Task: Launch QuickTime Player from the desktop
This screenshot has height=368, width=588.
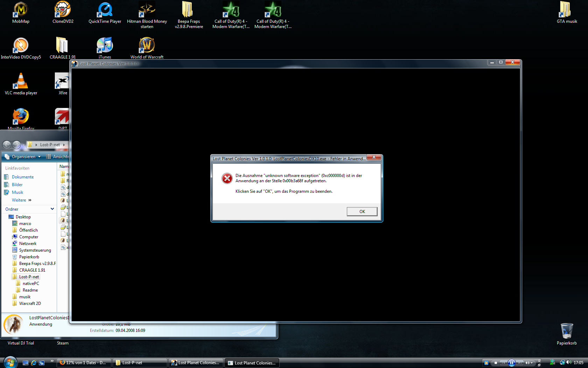Action: tap(105, 13)
